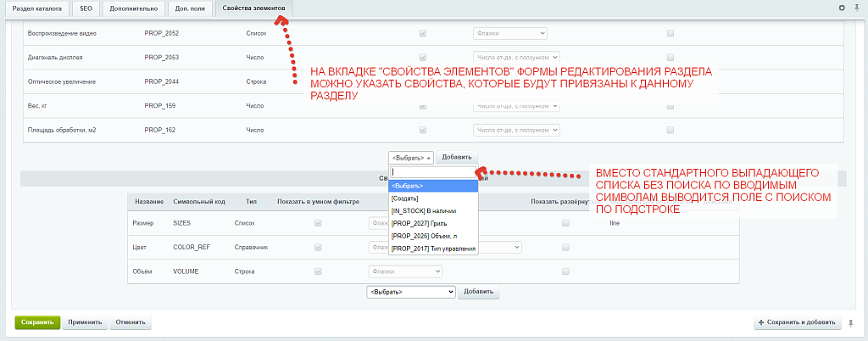The width and height of the screenshot is (868, 341).
Task: Expand the Флажки dropdown for Воспроизведение видео
Action: pyautogui.click(x=509, y=34)
